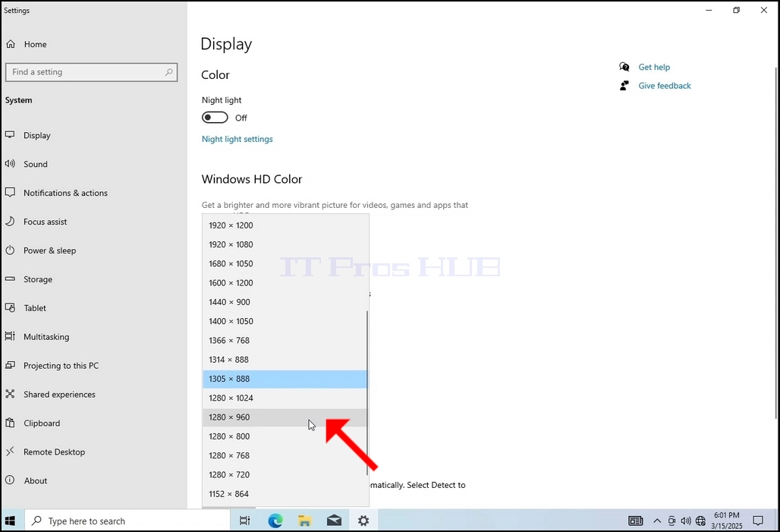This screenshot has height=532, width=780.
Task: Click the Tablet icon in the sidebar
Action: [x=10, y=308]
